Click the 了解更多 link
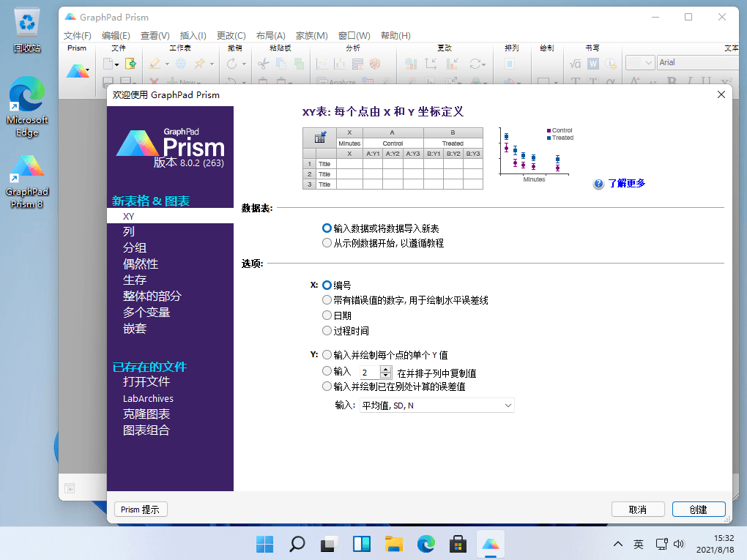 coord(626,184)
